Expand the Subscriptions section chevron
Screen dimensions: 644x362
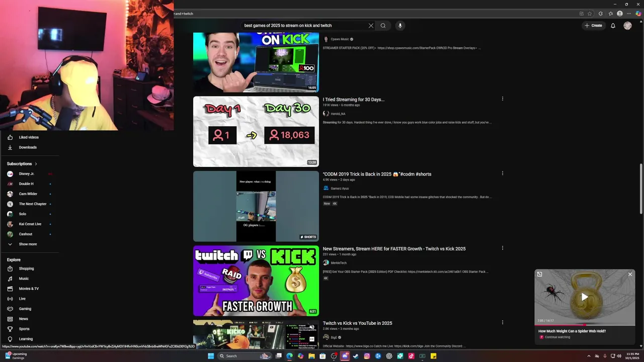pos(36,164)
